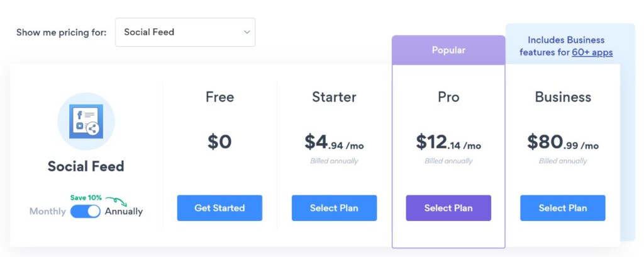
Task: Click the $12.14 /mo Pro price
Action: [x=448, y=142]
